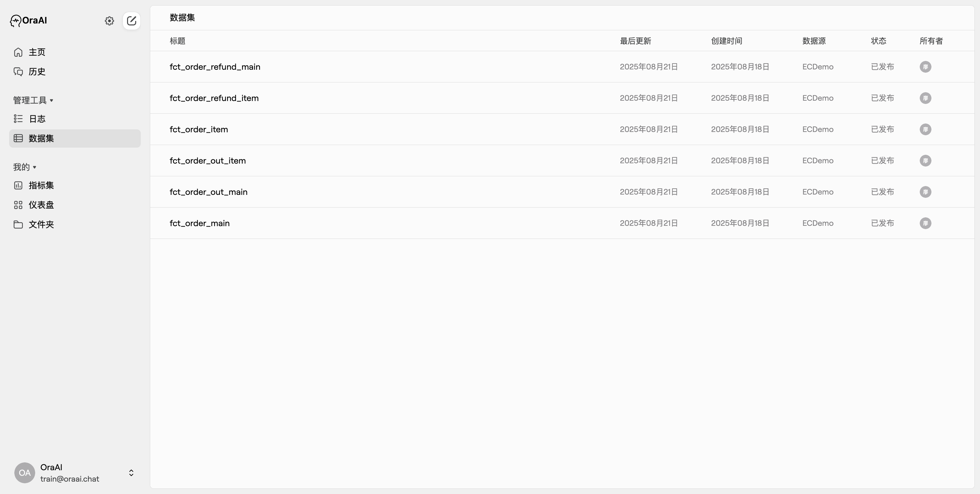This screenshot has width=980, height=494.
Task: Click the new chat compose icon
Action: [132, 21]
